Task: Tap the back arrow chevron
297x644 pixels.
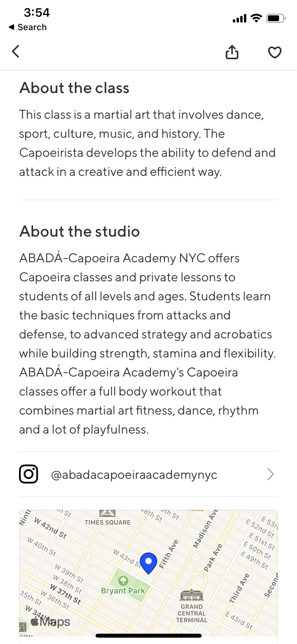Action: click(x=16, y=51)
